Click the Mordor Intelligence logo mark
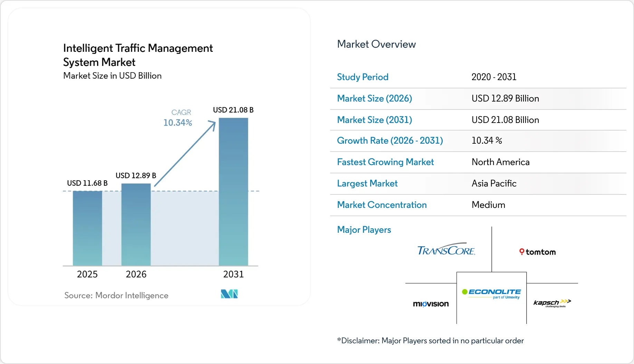Image resolution: width=634 pixels, height=364 pixels. click(x=229, y=294)
